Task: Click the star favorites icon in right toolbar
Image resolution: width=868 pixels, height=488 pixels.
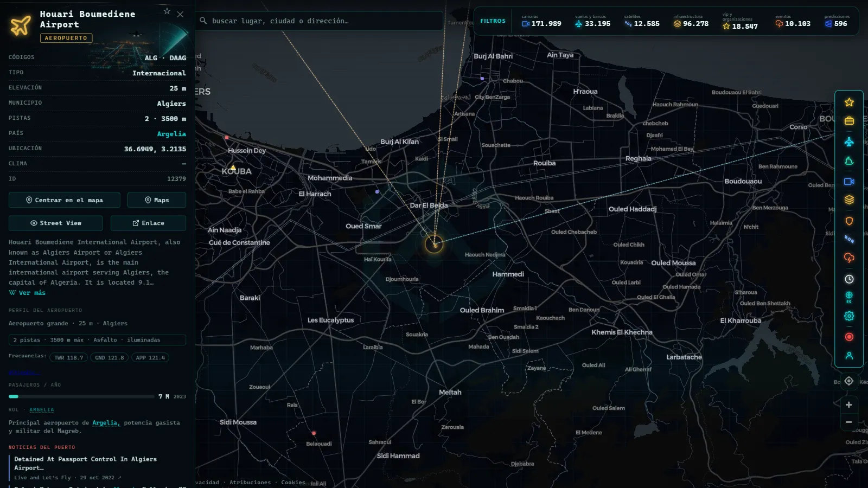Action: tap(849, 102)
